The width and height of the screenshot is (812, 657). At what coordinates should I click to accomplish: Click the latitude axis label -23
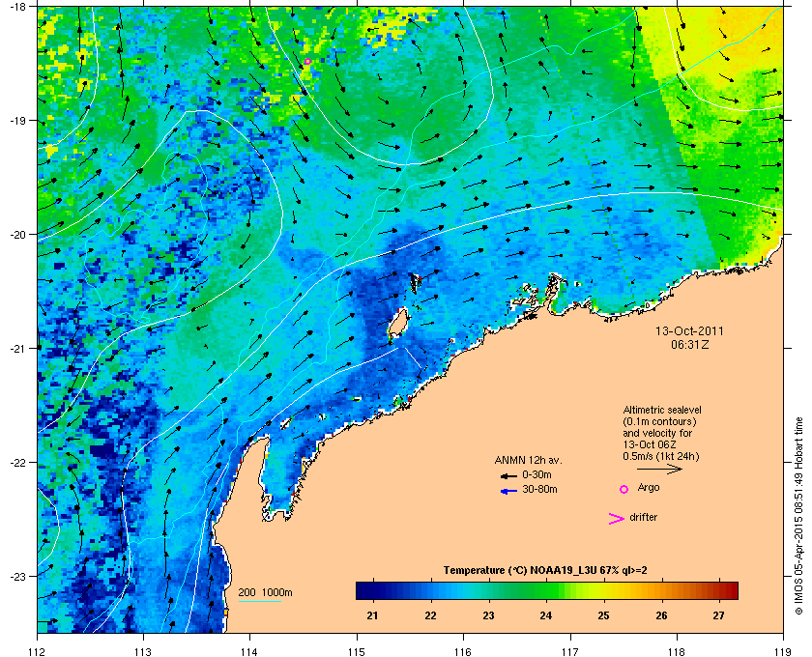(x=17, y=576)
